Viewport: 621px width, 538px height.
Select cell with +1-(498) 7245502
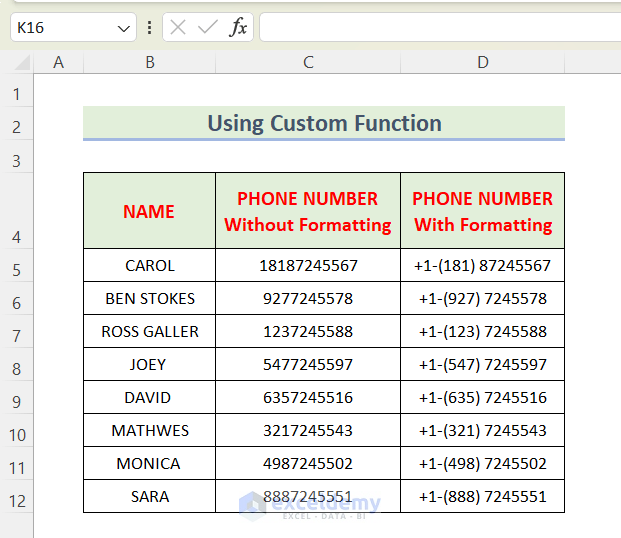[482, 464]
